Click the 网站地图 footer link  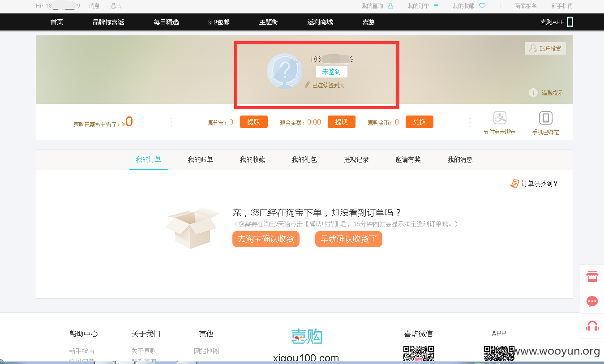click(206, 351)
